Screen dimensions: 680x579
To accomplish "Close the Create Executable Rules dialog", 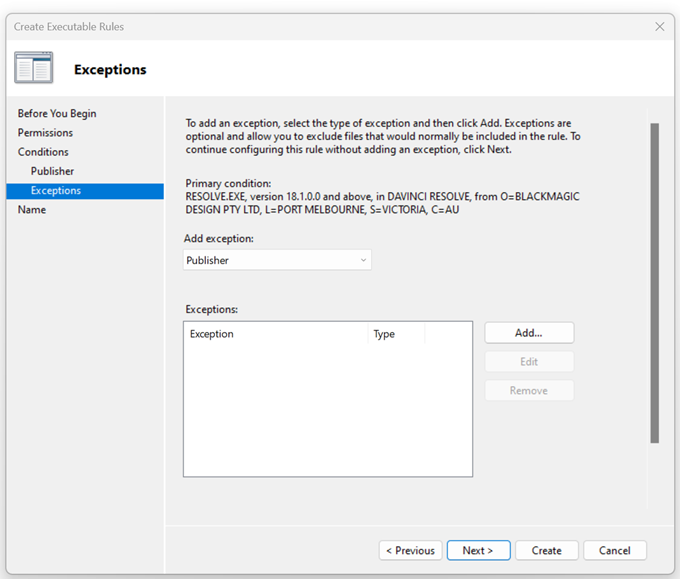I will [659, 26].
